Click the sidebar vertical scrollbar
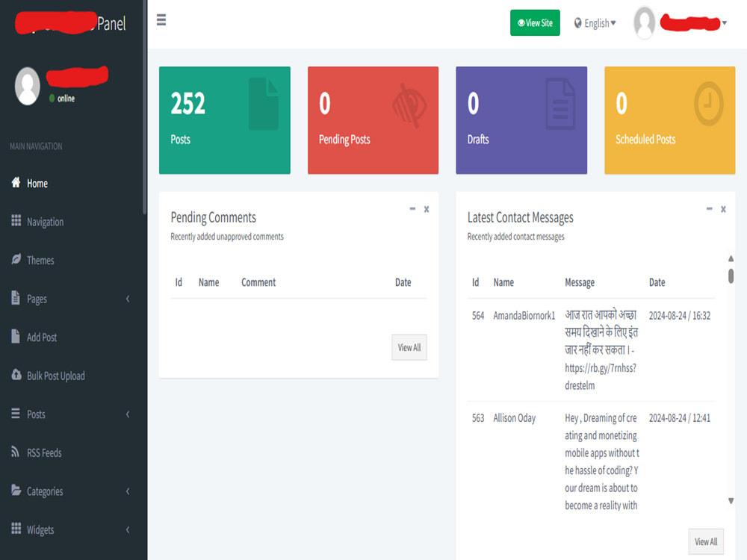 click(x=144, y=107)
